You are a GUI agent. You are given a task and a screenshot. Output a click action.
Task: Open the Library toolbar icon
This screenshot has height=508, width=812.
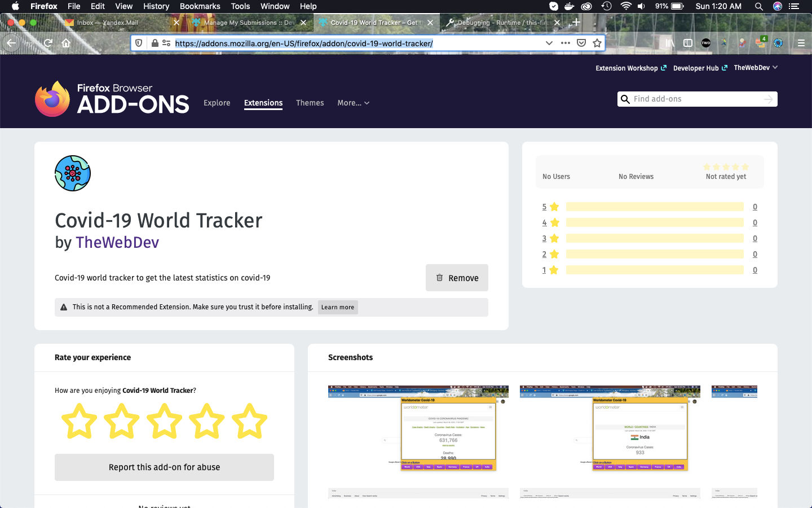[x=670, y=43]
